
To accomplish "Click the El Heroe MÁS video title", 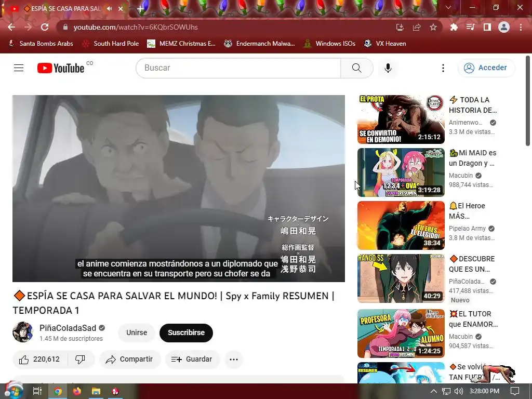I will [x=467, y=211].
